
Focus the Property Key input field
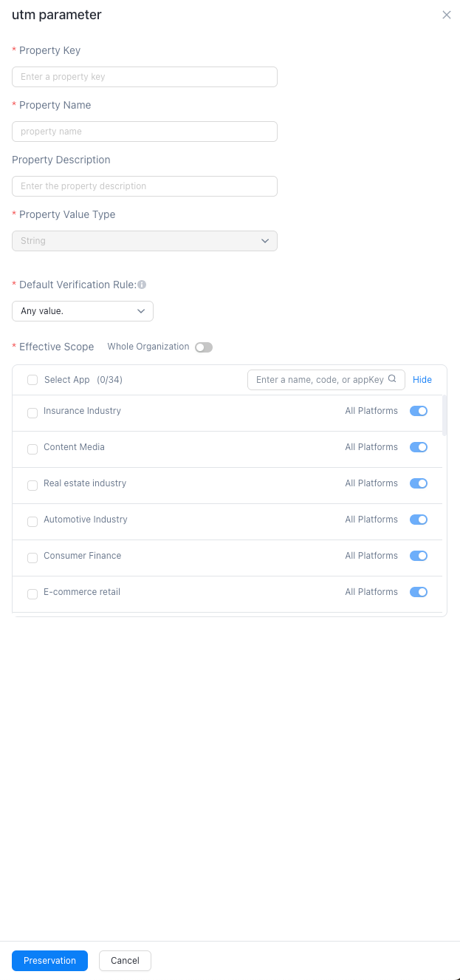[x=145, y=77]
